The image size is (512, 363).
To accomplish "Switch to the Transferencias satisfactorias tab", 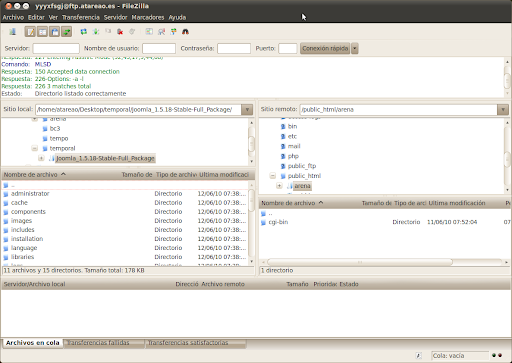I will pos(195,343).
